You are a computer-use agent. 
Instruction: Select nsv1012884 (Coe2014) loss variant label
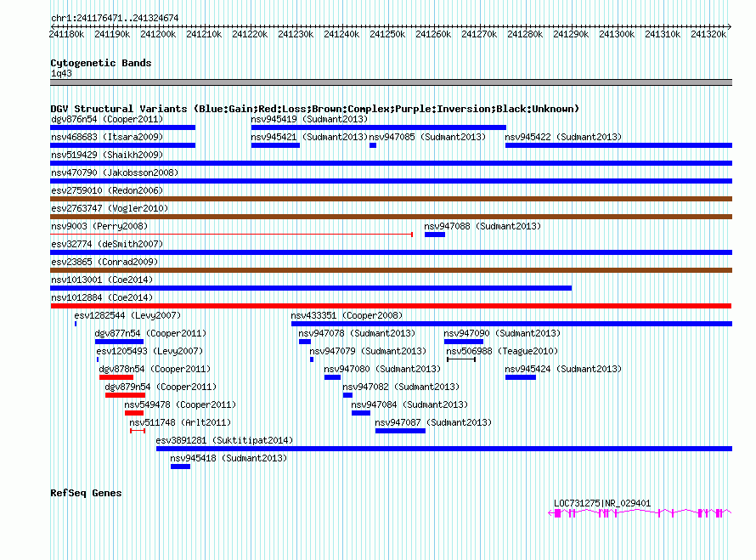click(102, 297)
